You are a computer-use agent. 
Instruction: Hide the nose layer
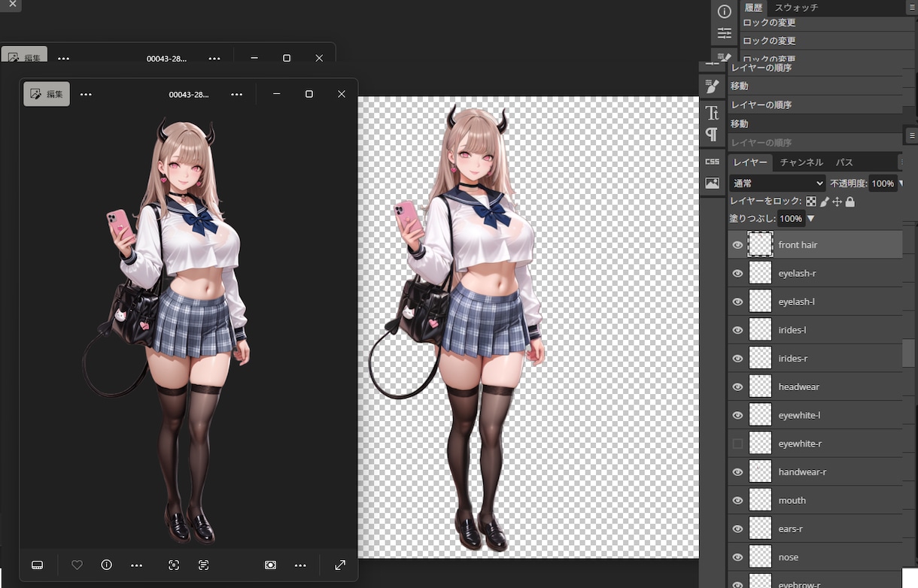click(737, 557)
